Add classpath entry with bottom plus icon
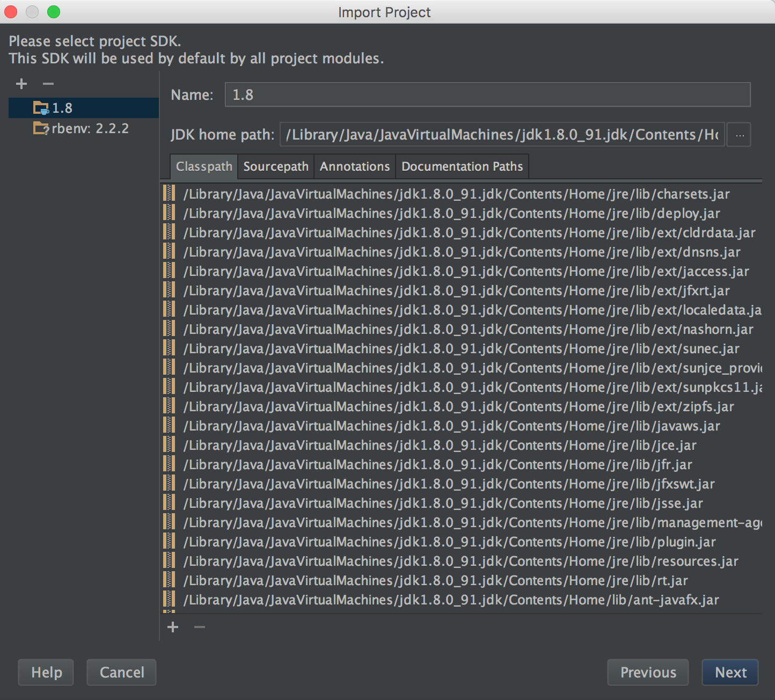 point(173,627)
